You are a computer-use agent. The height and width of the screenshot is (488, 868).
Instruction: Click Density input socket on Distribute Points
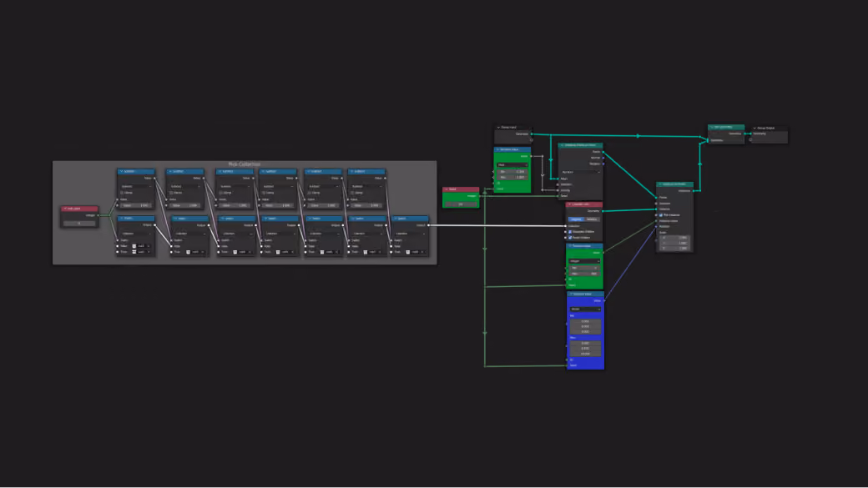pyautogui.click(x=558, y=190)
